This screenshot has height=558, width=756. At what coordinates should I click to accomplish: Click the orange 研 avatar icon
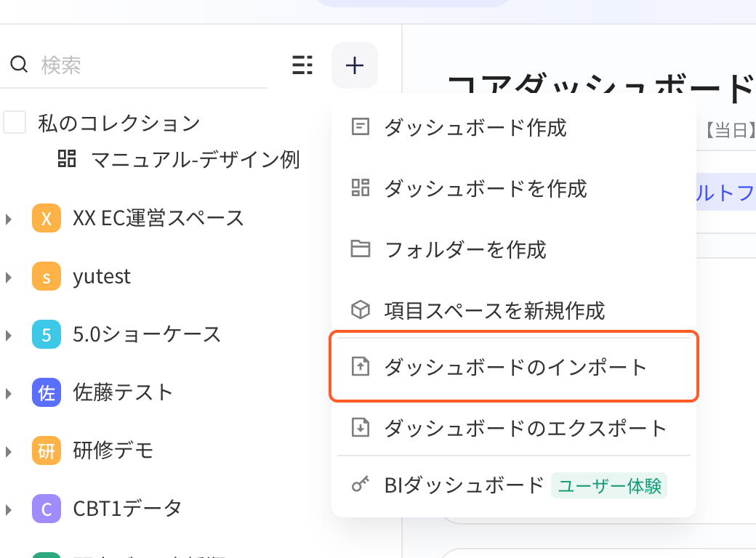tap(47, 450)
